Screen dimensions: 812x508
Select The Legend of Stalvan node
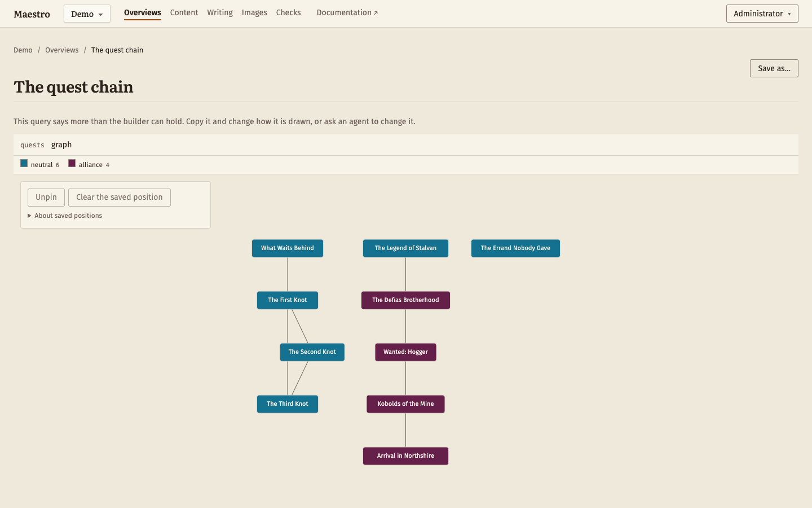(405, 248)
